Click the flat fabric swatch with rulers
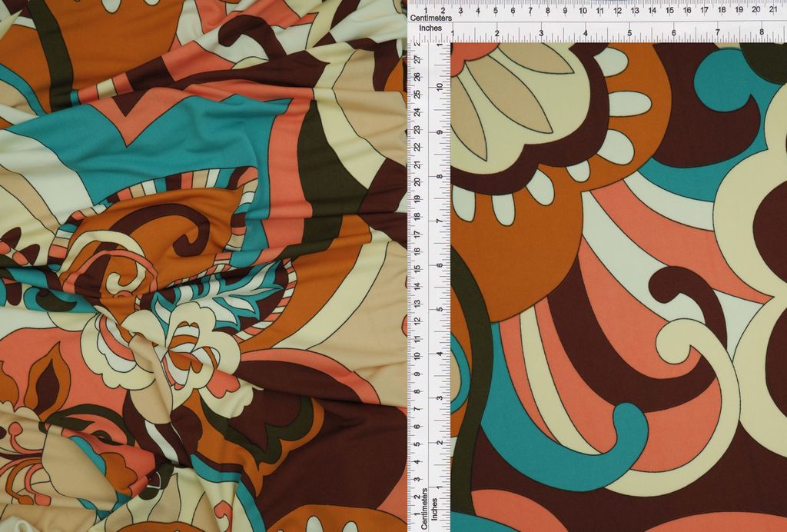This screenshot has width=787, height=532. (597, 266)
